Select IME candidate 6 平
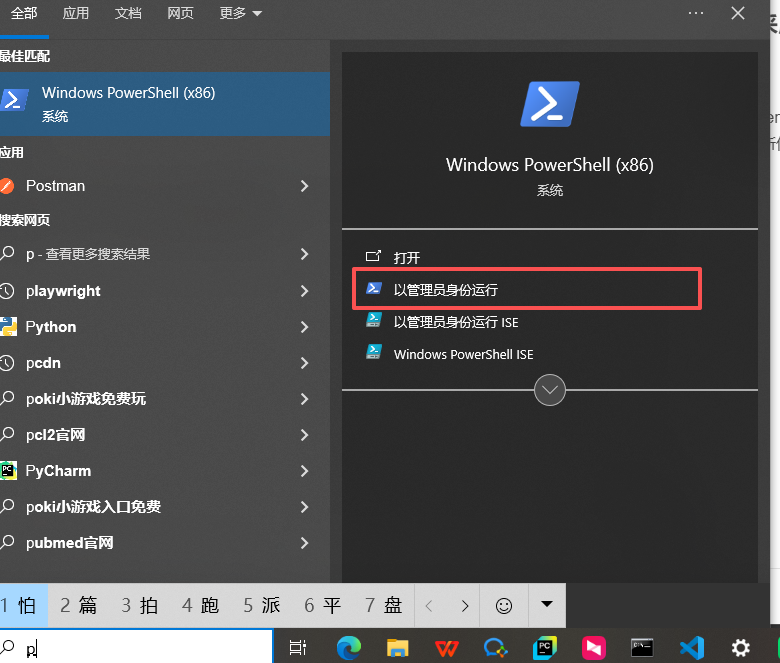 point(322,605)
